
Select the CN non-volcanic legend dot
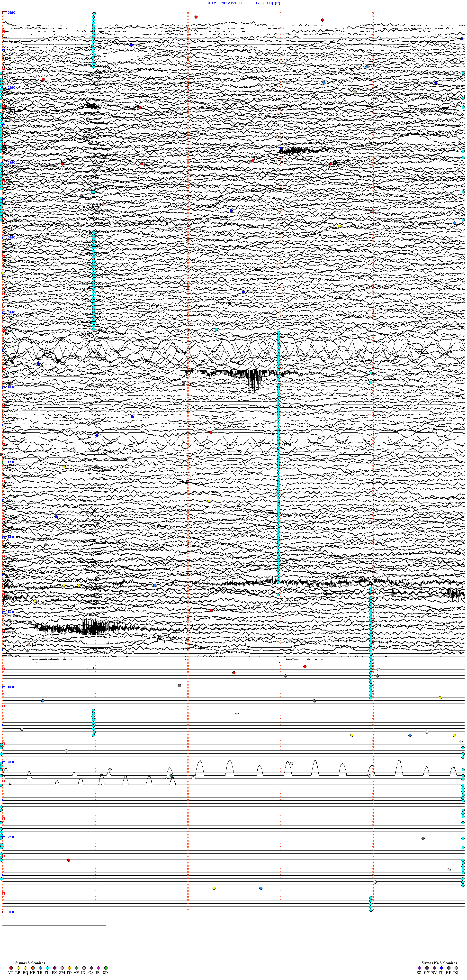tap(427, 968)
